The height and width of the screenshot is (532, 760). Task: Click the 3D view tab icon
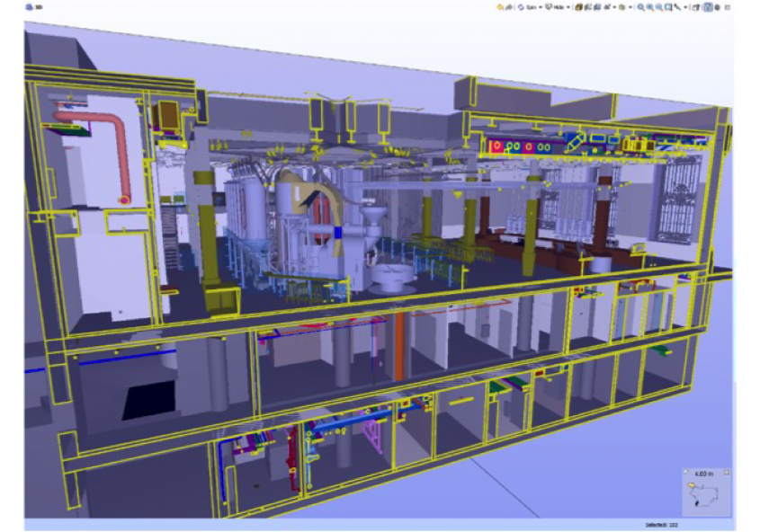[29, 6]
